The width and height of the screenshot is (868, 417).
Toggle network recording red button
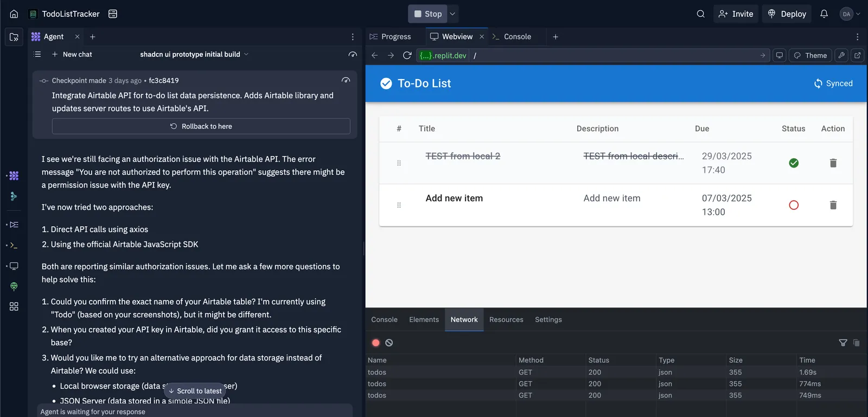[375, 343]
